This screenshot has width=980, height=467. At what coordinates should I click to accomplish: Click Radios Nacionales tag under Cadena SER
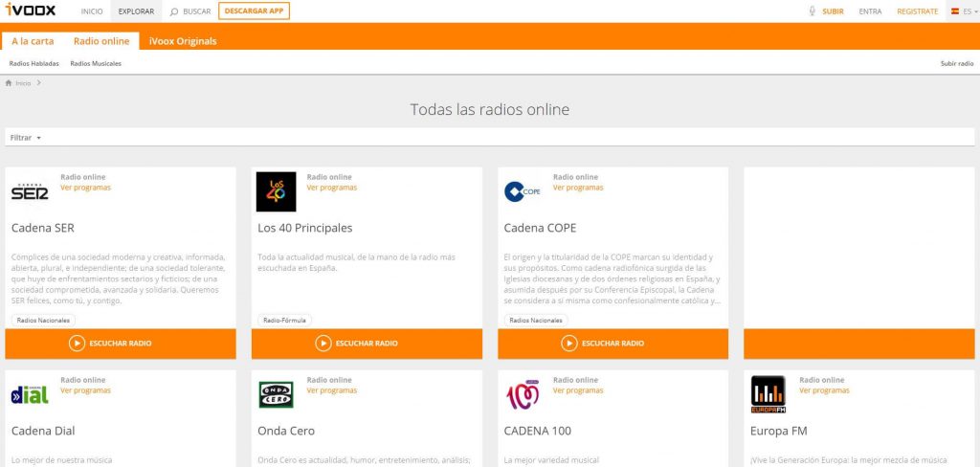[43, 320]
